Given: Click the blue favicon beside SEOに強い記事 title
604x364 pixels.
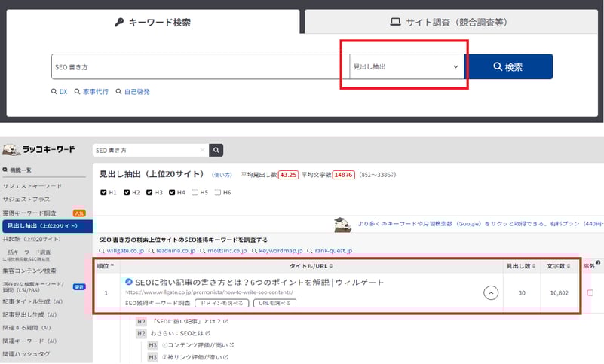Looking at the screenshot, I should pyautogui.click(x=129, y=282).
